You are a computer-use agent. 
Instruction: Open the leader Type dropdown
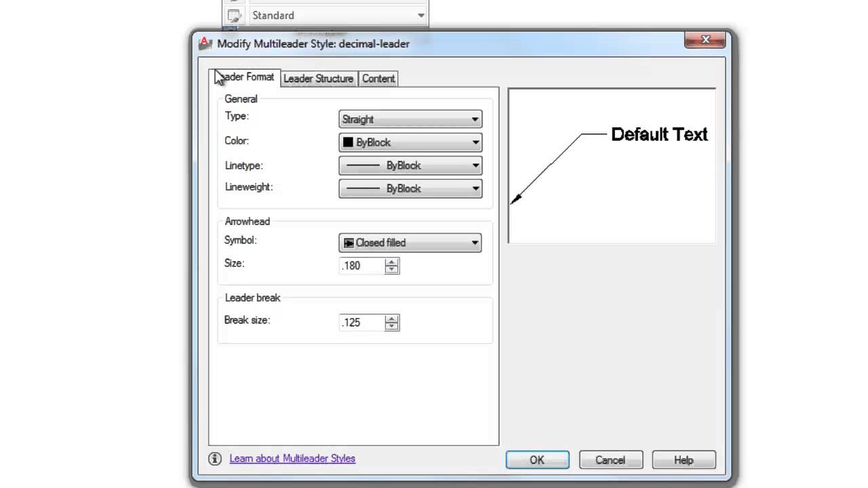[x=410, y=119]
